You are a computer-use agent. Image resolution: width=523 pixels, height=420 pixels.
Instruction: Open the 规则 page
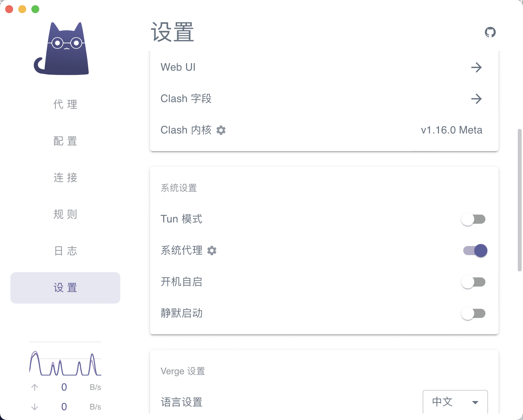[65, 215]
